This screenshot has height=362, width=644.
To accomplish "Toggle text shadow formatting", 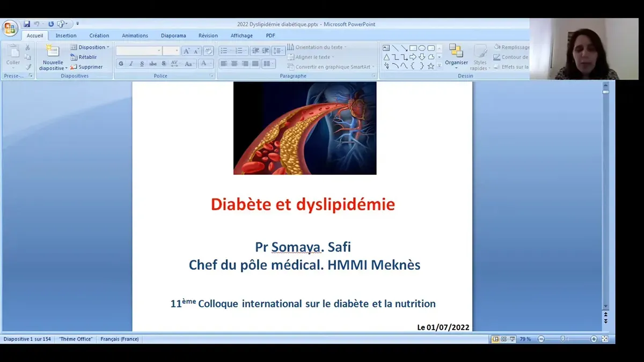I will click(x=164, y=63).
